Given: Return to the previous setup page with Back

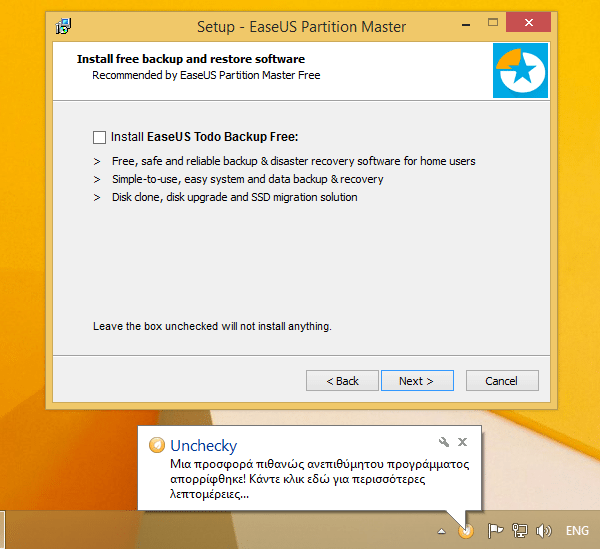Looking at the screenshot, I should pos(342,381).
